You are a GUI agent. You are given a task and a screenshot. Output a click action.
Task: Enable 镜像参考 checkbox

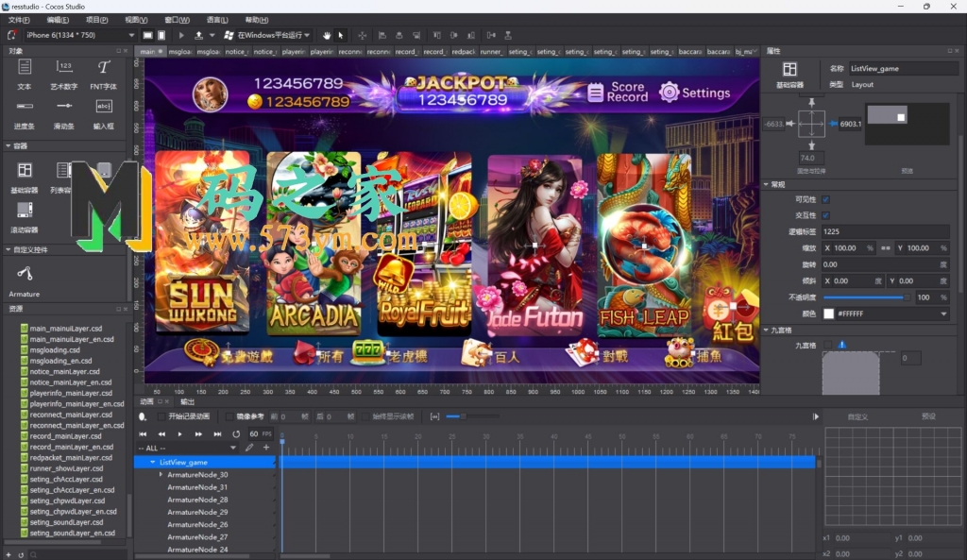(229, 416)
